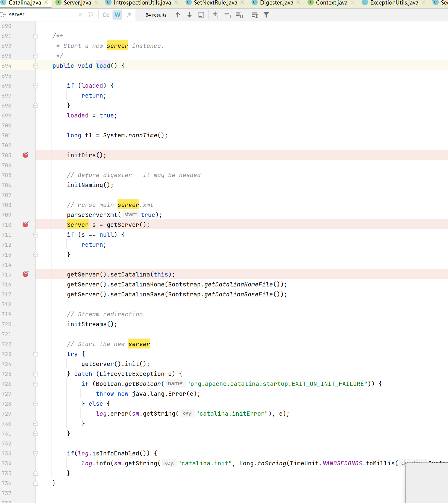Click parseServerXml method call
448x503 pixels.
click(92, 215)
